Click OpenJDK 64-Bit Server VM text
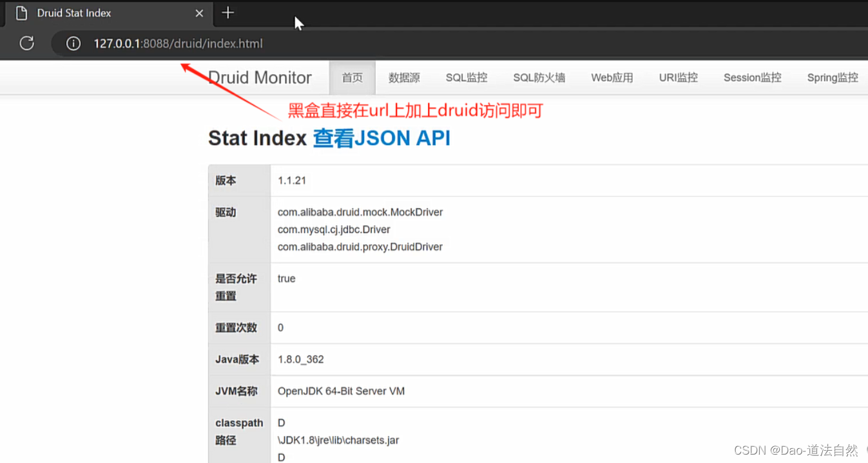Viewport: 868px width, 463px height. (x=342, y=391)
